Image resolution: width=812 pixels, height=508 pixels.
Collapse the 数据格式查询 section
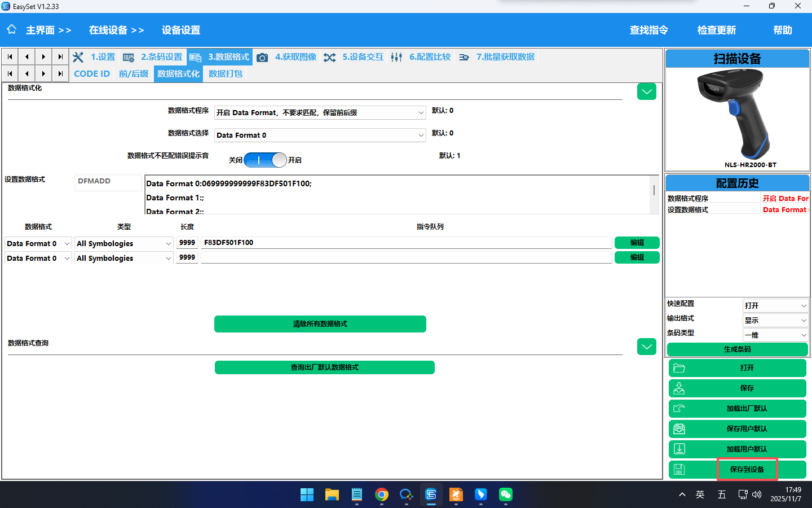click(646, 347)
